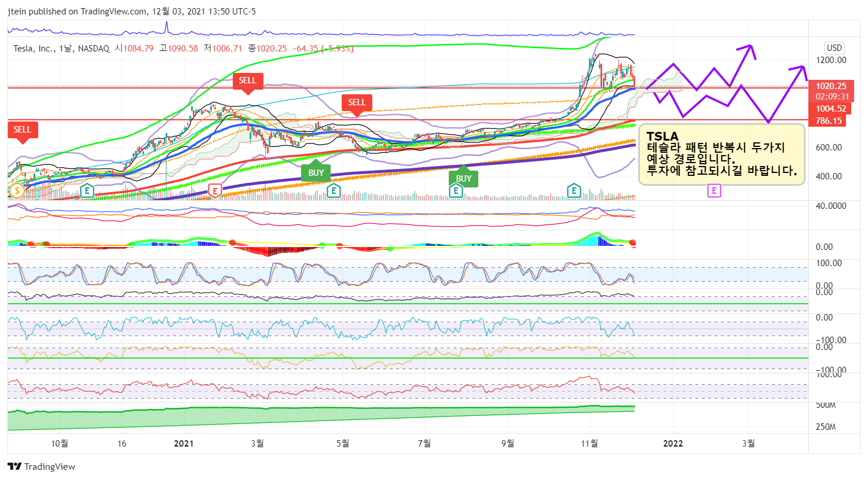The height and width of the screenshot is (479, 868).
Task: Click the 11월 time axis label
Action: (589, 443)
